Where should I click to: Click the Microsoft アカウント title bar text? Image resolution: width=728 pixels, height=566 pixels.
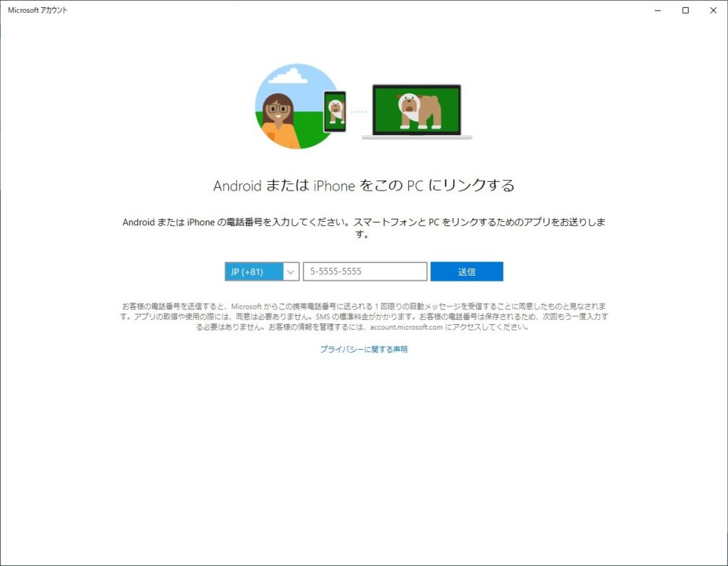pos(38,11)
